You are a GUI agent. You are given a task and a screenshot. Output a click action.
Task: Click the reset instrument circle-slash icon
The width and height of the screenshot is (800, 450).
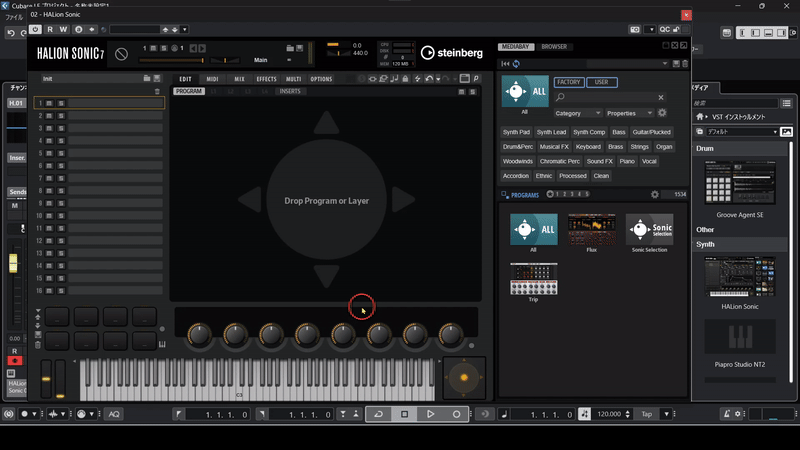click(121, 54)
